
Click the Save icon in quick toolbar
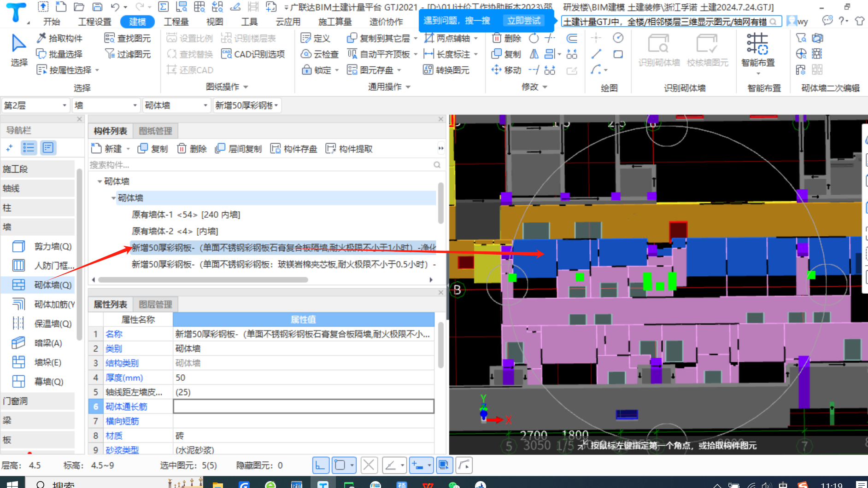(x=97, y=7)
